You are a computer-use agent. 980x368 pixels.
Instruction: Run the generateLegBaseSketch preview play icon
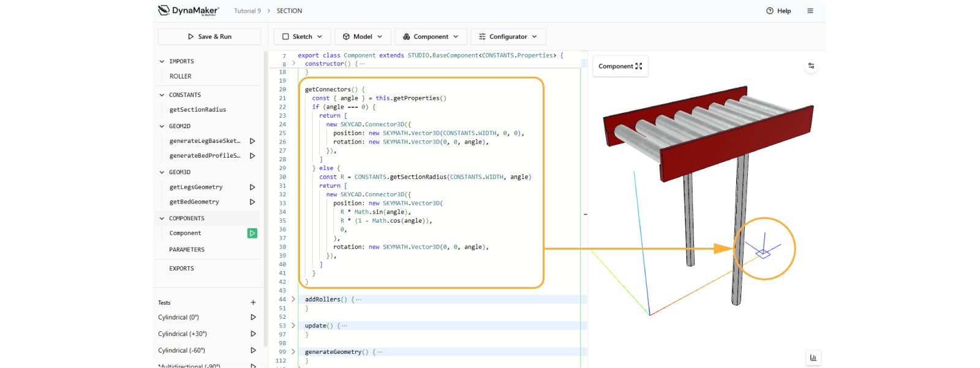tap(252, 141)
